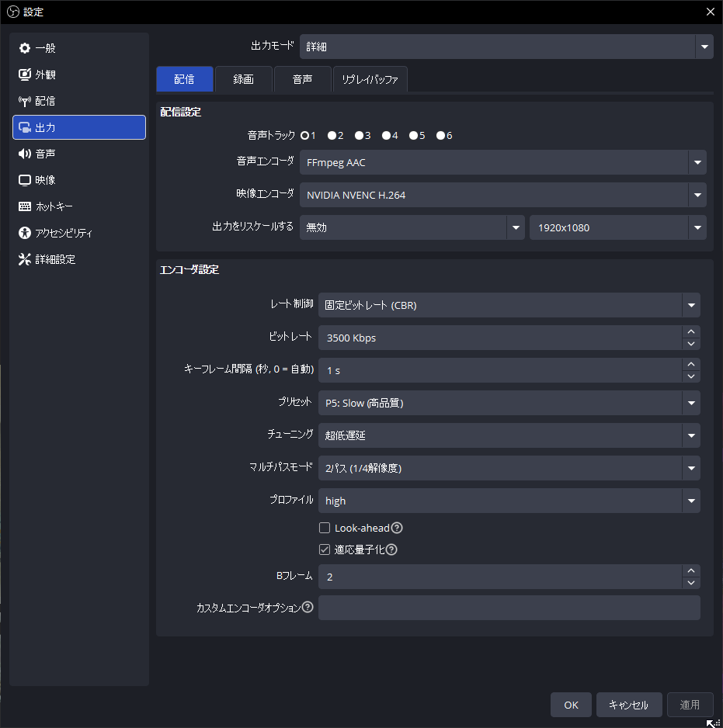Click the OK button
Viewport: 723px width, 728px height.
click(x=571, y=705)
